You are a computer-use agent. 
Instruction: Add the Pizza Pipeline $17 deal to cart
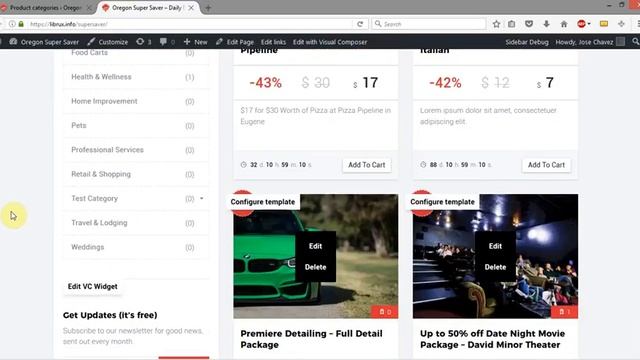[x=367, y=165]
